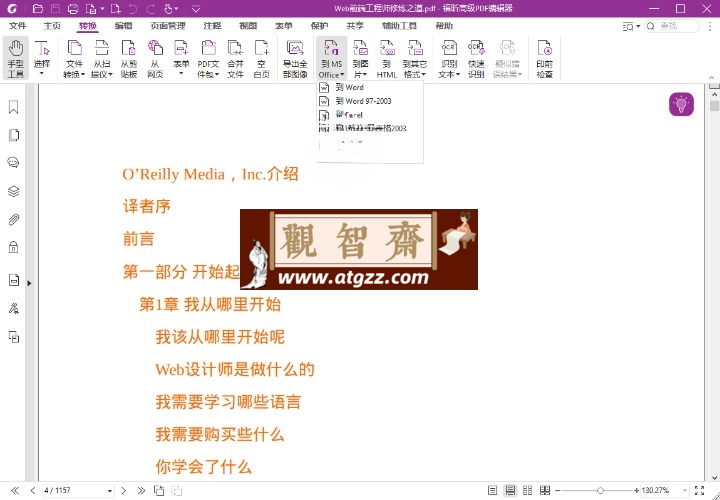Open the 帮助 (Help) tab
Viewport: 720px width, 500px height.
pos(444,26)
